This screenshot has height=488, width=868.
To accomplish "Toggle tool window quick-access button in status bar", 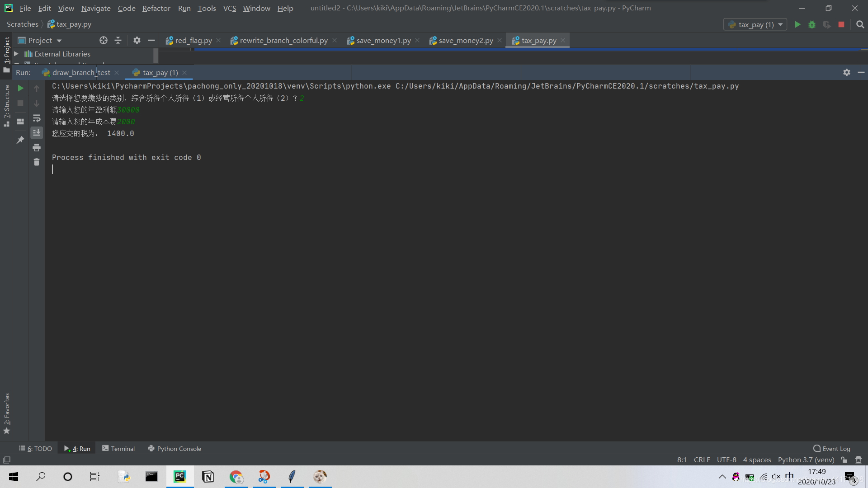I will tap(7, 460).
